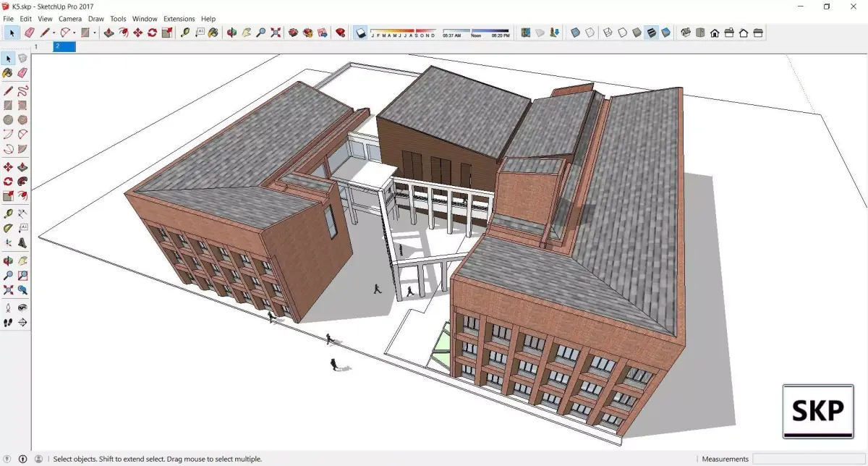The width and height of the screenshot is (868, 466).
Task: Open the Camera menu
Action: 70,19
